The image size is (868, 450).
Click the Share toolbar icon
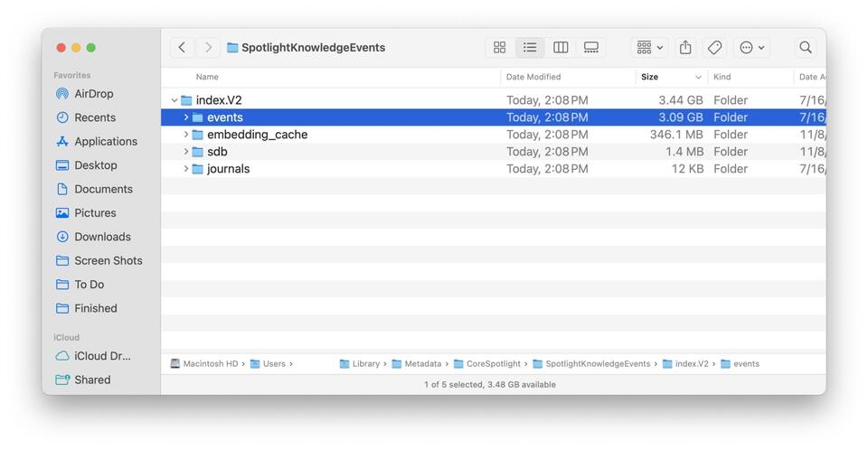pos(685,48)
